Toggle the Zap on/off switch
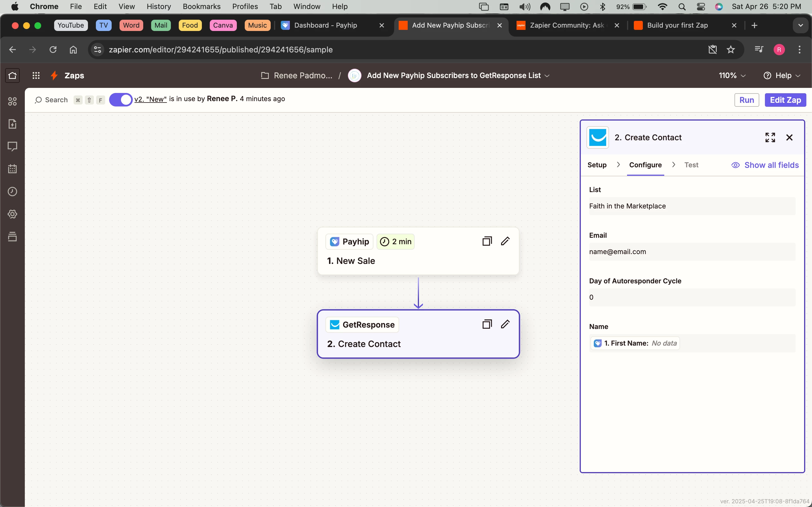The height and width of the screenshot is (507, 812). 121,100
